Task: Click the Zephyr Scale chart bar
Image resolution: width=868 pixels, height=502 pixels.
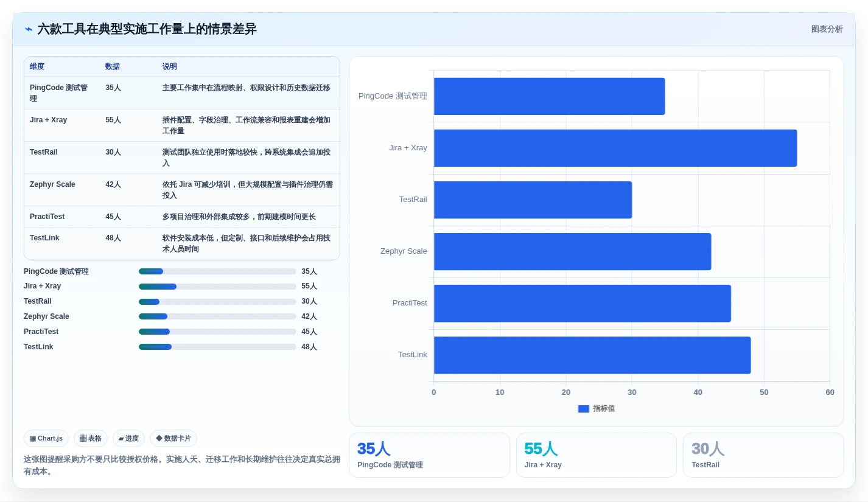Action: [572, 251]
